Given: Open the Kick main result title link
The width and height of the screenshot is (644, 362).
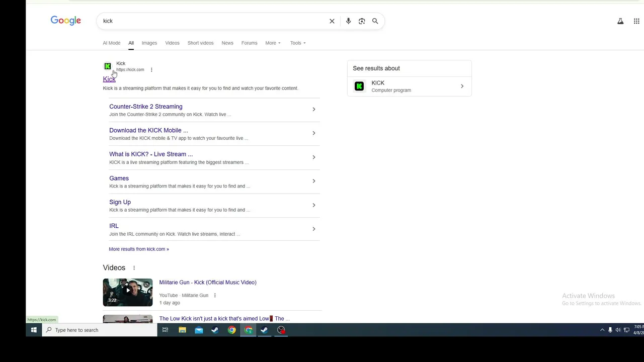Looking at the screenshot, I should click(x=109, y=79).
